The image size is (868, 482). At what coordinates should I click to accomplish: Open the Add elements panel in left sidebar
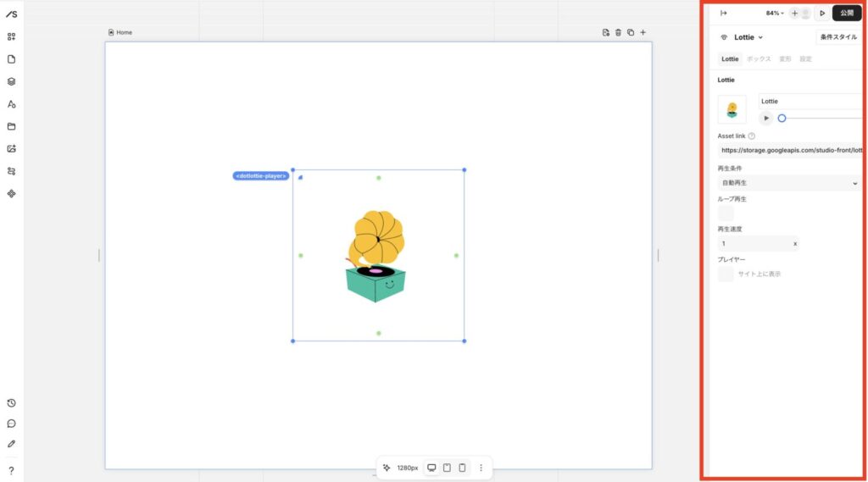pyautogui.click(x=12, y=36)
